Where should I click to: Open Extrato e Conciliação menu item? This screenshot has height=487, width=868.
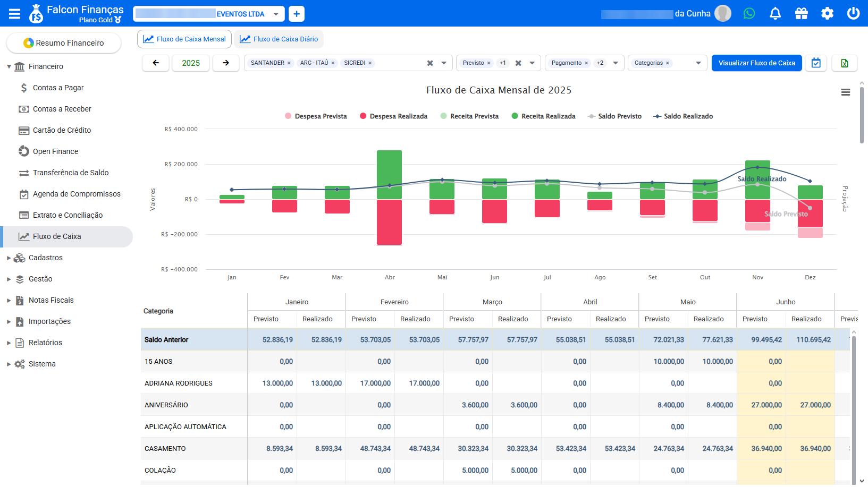point(68,215)
